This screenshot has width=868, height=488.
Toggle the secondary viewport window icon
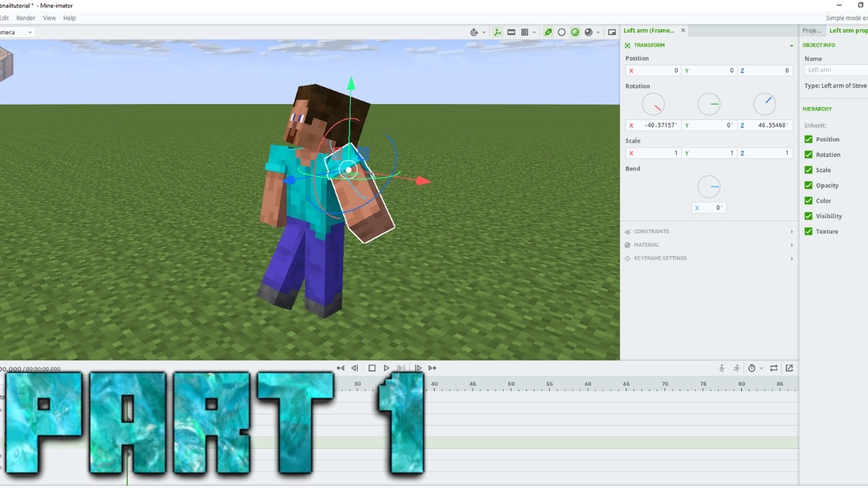[x=612, y=32]
